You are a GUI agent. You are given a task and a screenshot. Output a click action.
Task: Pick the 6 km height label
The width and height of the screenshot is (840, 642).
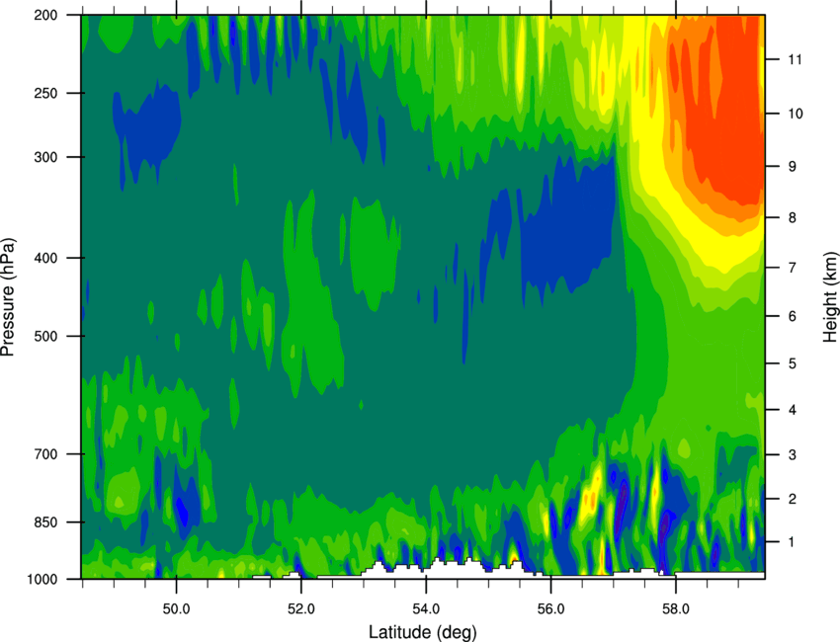(x=793, y=316)
